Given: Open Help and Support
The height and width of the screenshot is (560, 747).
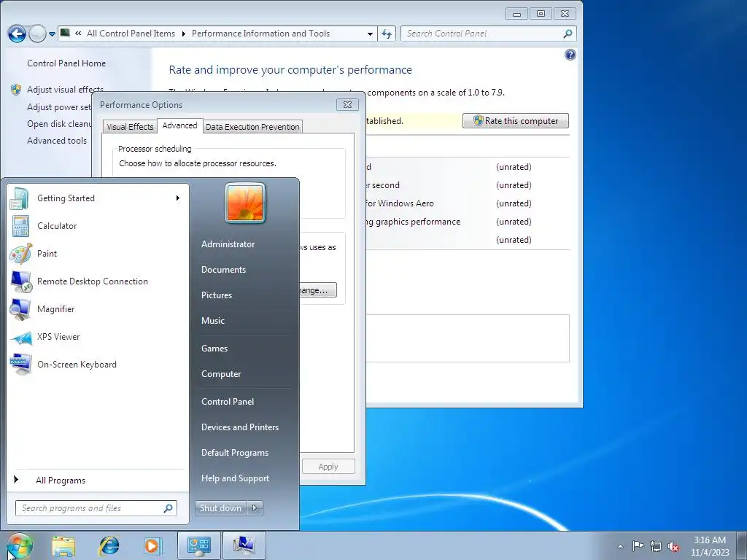Looking at the screenshot, I should (x=244, y=478).
